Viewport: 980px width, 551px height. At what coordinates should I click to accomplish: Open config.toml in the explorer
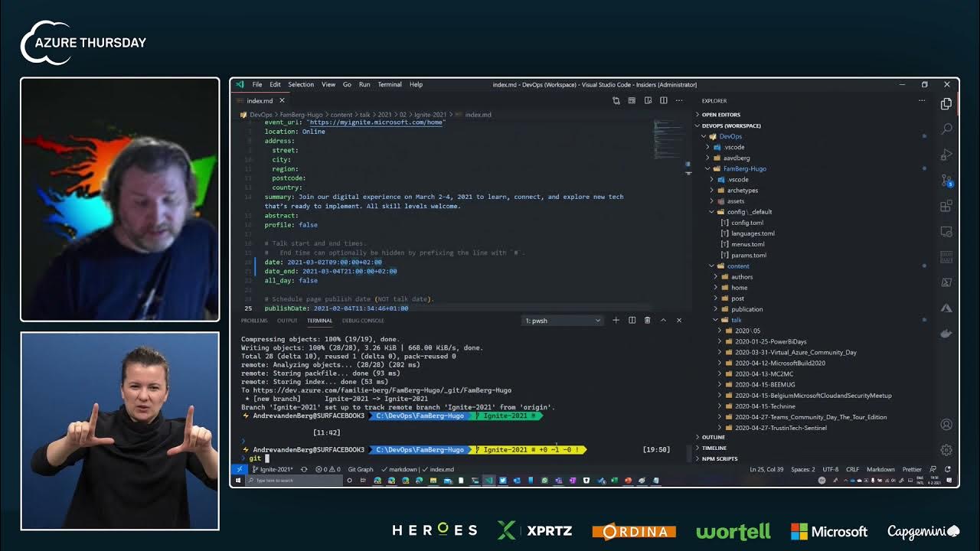pyautogui.click(x=746, y=223)
